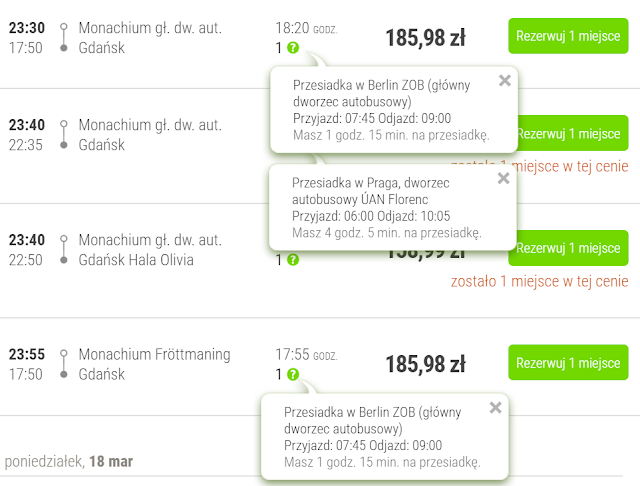Close the bottom Berlin ZOB transfer popup
This screenshot has height=486, width=640.
tap(495, 407)
